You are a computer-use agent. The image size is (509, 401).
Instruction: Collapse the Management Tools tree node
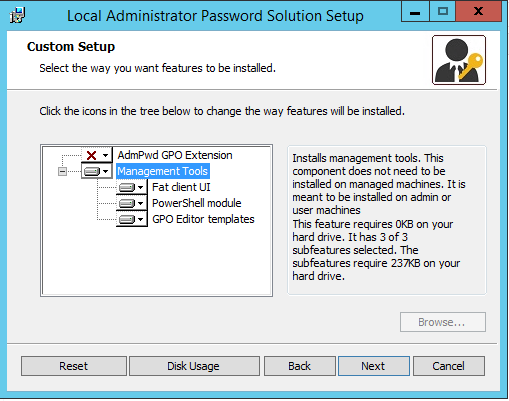[x=62, y=172]
